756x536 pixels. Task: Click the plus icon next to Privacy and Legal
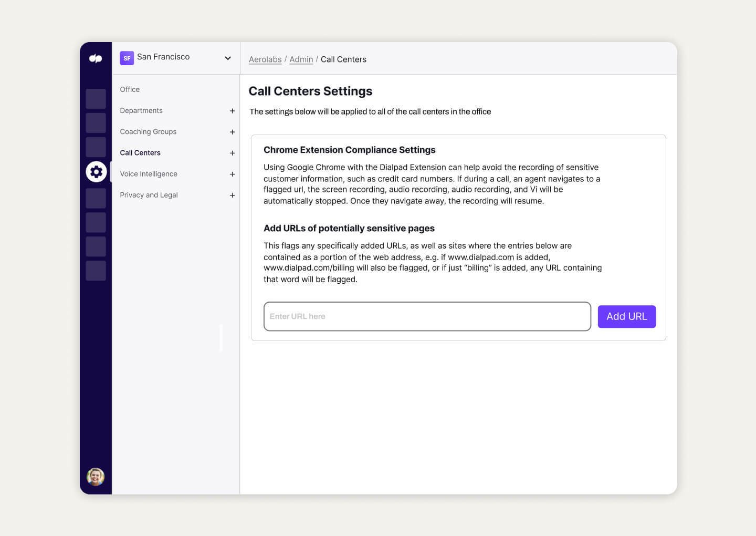[233, 195]
